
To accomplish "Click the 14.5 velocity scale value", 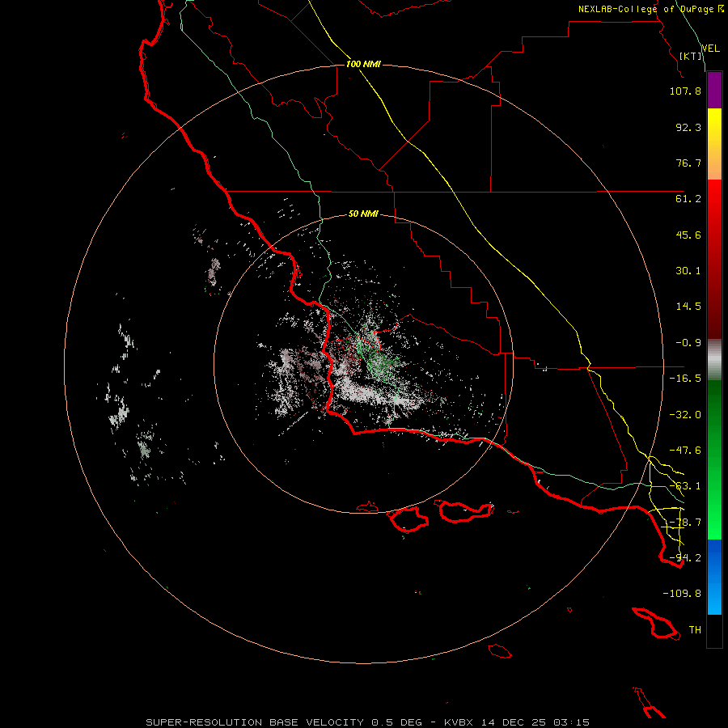I will tap(688, 307).
